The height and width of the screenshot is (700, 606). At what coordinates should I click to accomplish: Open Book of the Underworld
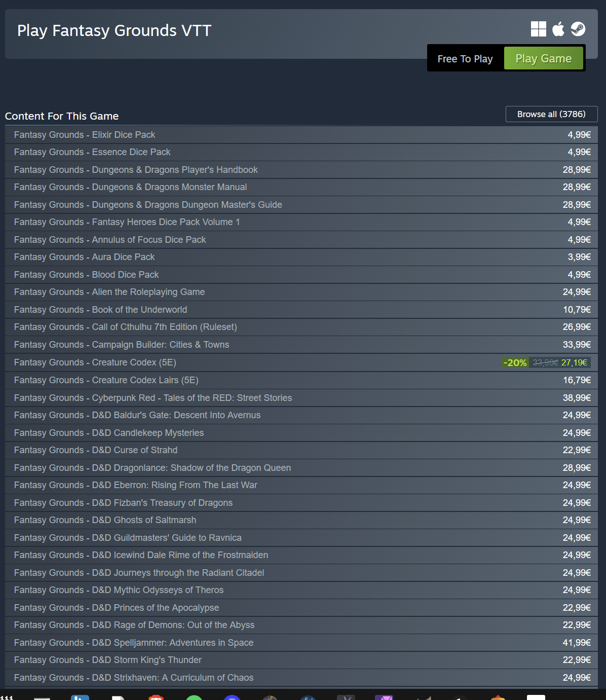[301, 310]
